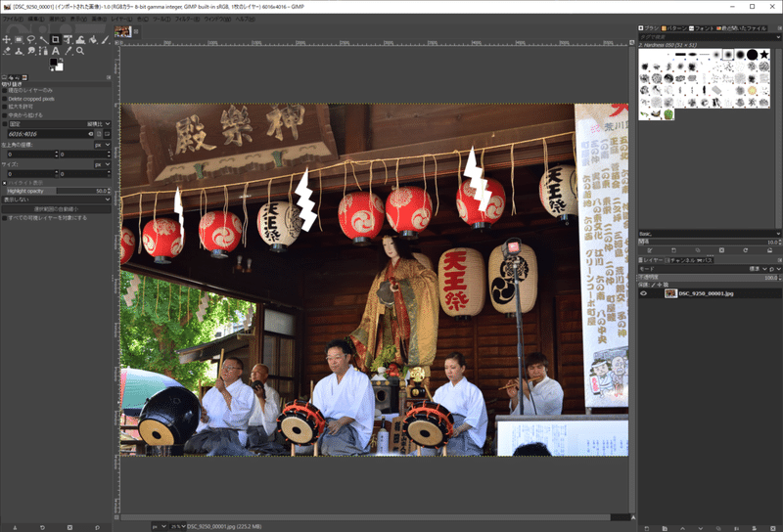Select the green pepper brush
This screenshot has width=783, height=532.
click(x=668, y=114)
